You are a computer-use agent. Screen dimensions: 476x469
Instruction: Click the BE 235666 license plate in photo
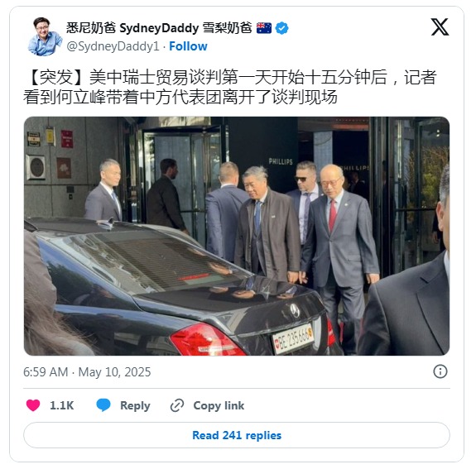click(293, 339)
